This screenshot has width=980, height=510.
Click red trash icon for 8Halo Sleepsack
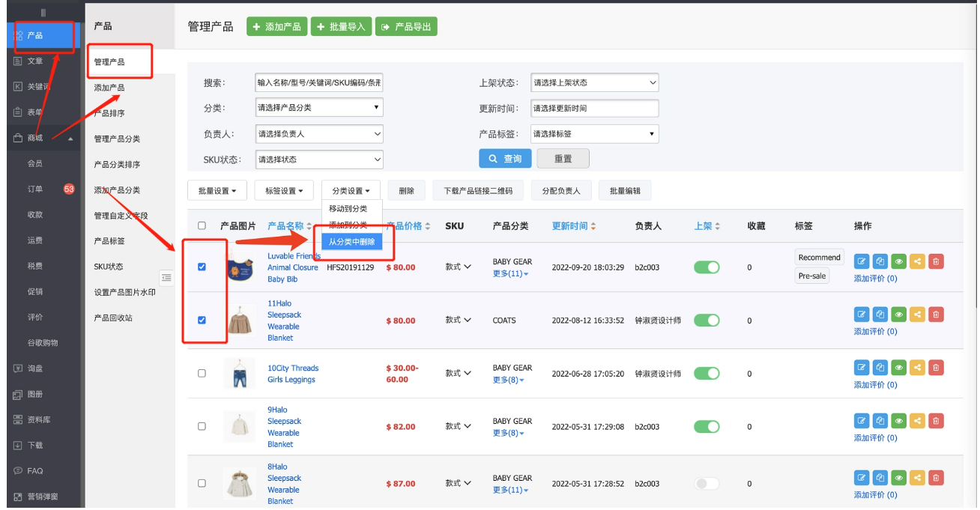pos(936,478)
